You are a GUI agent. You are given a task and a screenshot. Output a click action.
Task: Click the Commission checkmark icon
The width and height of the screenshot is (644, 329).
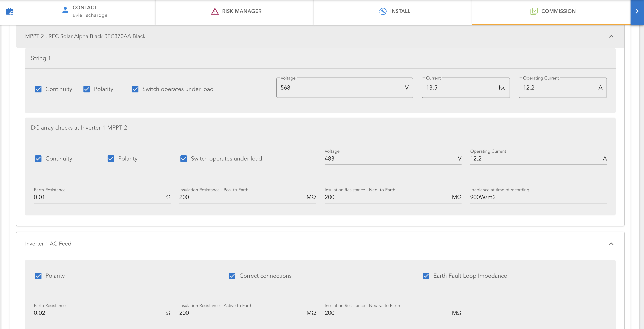click(x=534, y=11)
